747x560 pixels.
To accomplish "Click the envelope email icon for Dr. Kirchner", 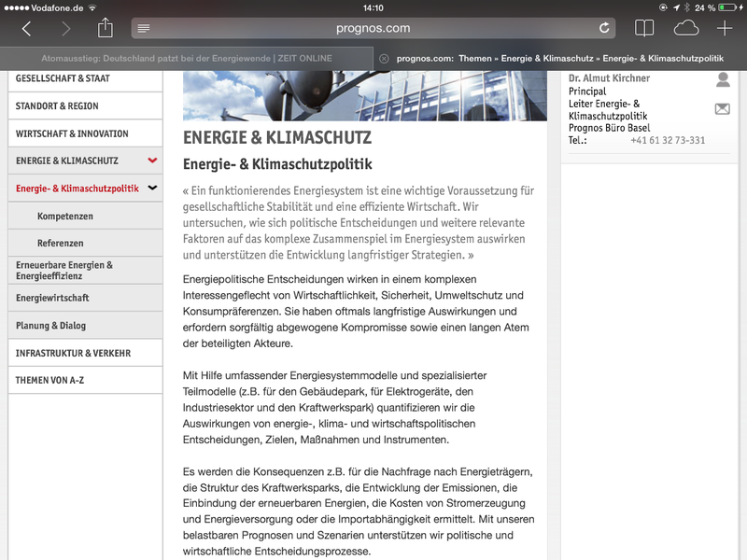I will (x=722, y=109).
